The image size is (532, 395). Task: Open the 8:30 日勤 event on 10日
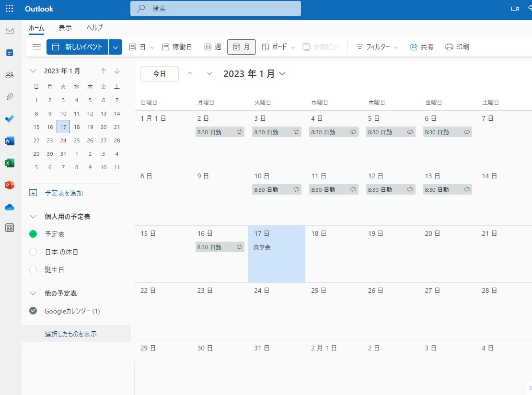click(277, 190)
